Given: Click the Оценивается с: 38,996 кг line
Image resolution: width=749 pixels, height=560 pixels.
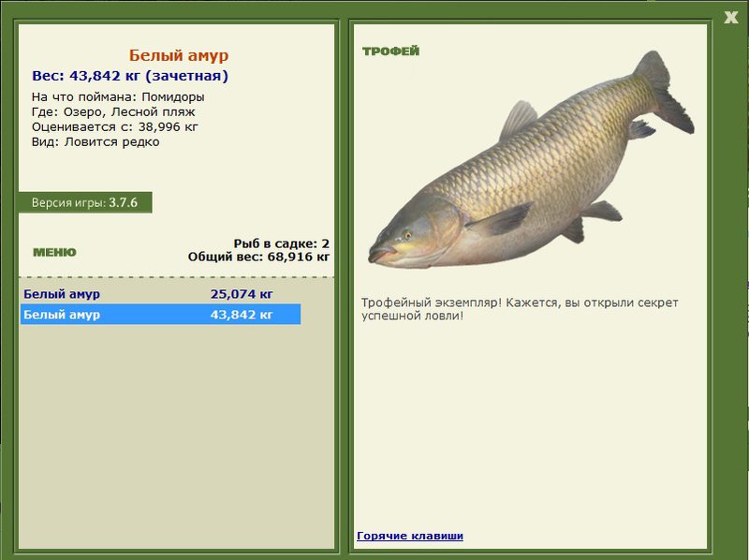Looking at the screenshot, I should pyautogui.click(x=115, y=126).
